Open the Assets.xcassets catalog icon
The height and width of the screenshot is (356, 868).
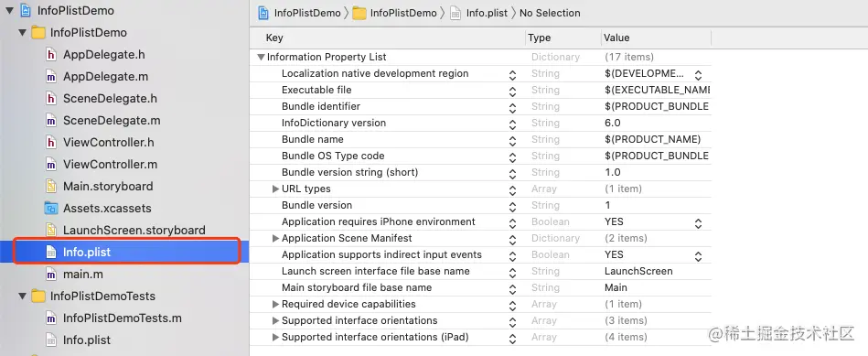tap(51, 208)
